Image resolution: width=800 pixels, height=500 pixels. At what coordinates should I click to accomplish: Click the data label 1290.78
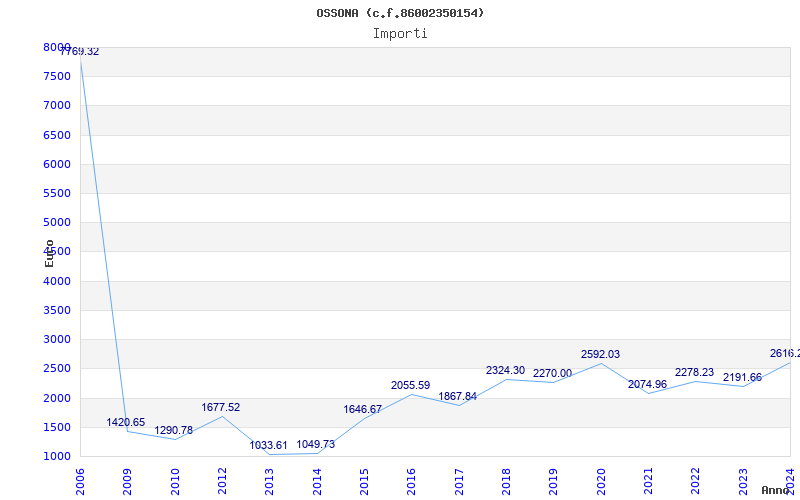point(173,430)
